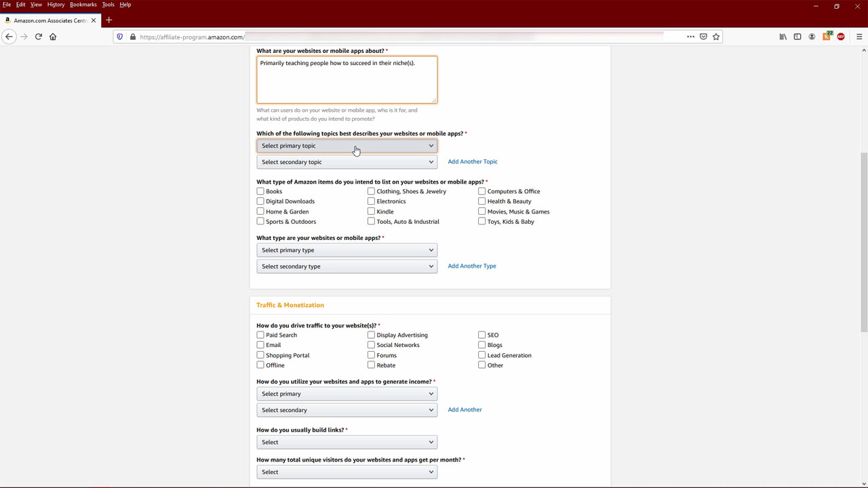This screenshot has height=488, width=868.
Task: Expand the Select secondary type dropdown
Action: 347,266
